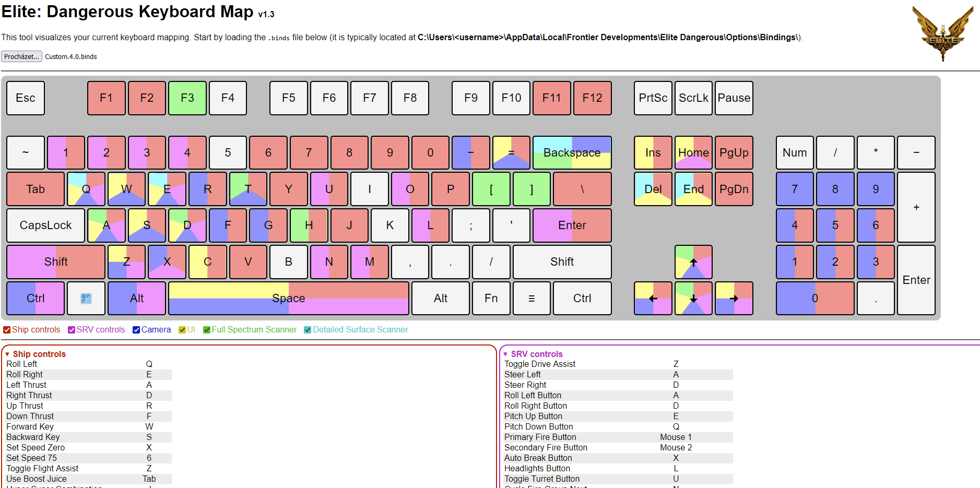The width and height of the screenshot is (980, 488).
Task: Select the Primary Fire Button row
Action: click(618, 437)
